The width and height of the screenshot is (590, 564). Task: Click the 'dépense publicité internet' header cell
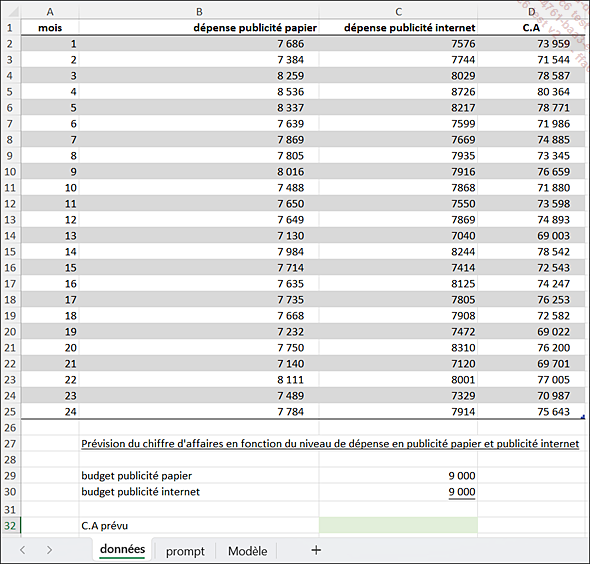[x=398, y=27]
